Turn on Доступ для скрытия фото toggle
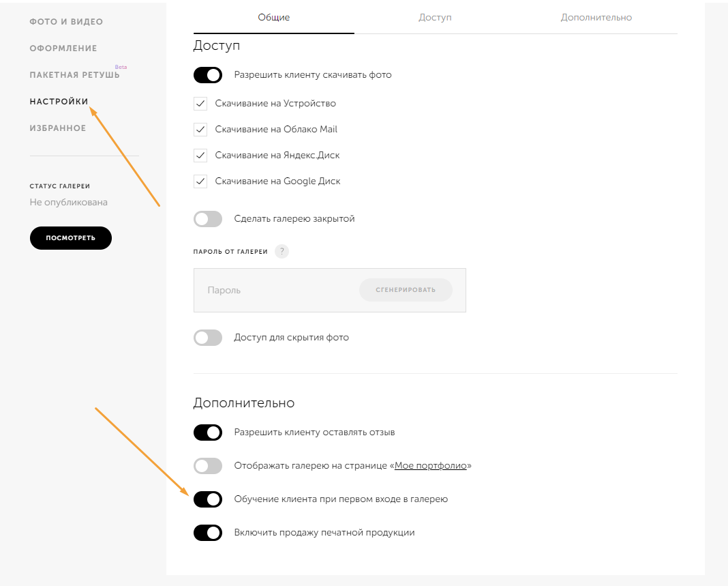 click(208, 338)
